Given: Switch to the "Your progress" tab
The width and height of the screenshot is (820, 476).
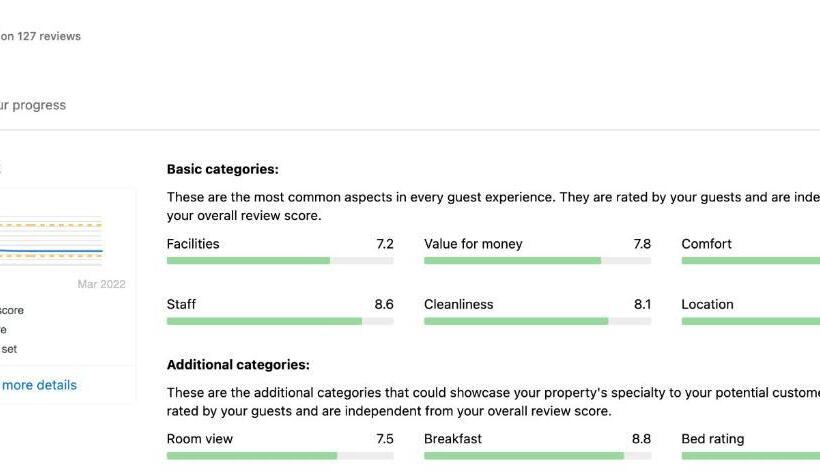Looking at the screenshot, I should pos(32,105).
